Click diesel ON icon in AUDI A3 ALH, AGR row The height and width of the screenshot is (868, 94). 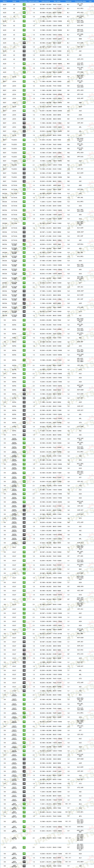tap(24, 43)
